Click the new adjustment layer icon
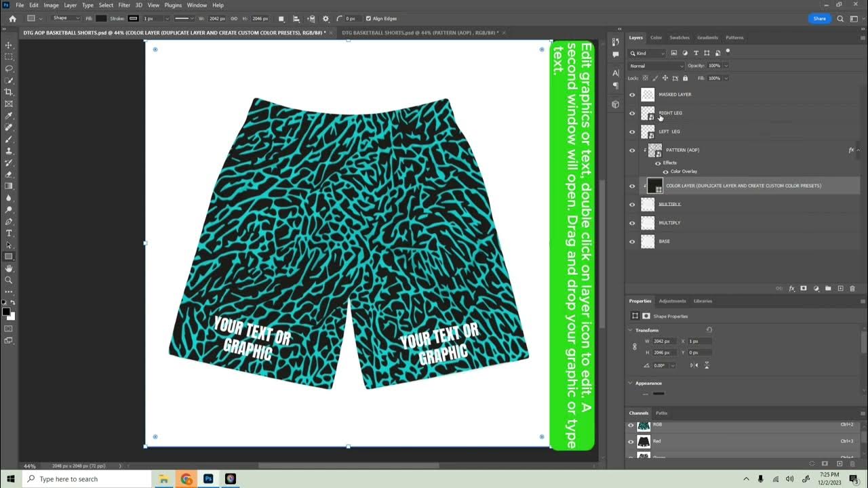The width and height of the screenshot is (868, 488). tap(816, 289)
